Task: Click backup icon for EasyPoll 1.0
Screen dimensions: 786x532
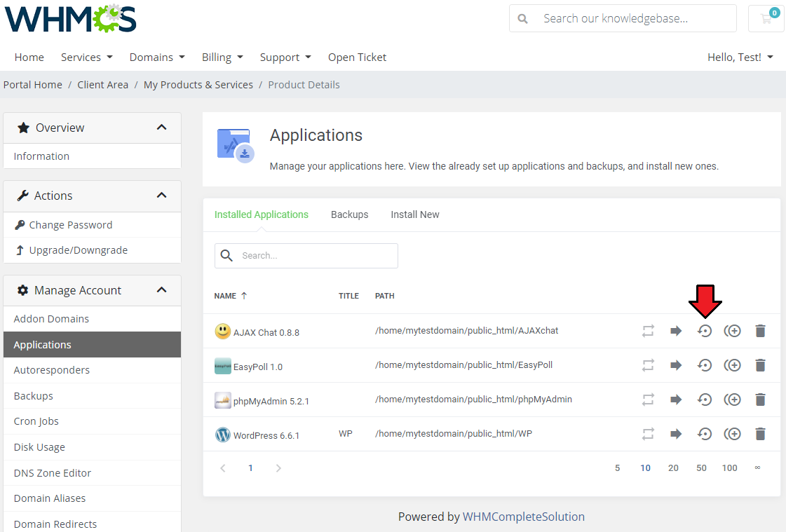Action: click(x=704, y=365)
